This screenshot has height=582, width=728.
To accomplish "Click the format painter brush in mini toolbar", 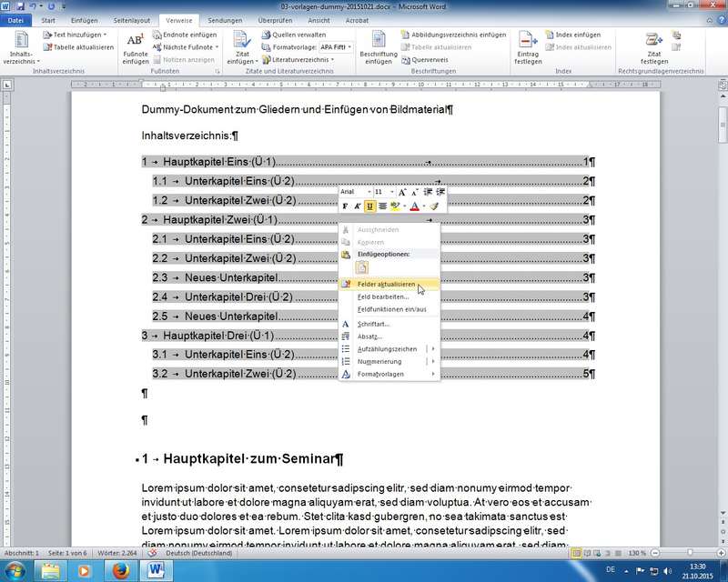I will 434,206.
